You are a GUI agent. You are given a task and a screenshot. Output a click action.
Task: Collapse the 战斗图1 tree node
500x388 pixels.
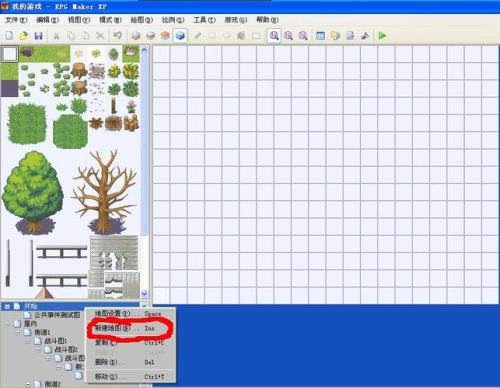(28, 341)
